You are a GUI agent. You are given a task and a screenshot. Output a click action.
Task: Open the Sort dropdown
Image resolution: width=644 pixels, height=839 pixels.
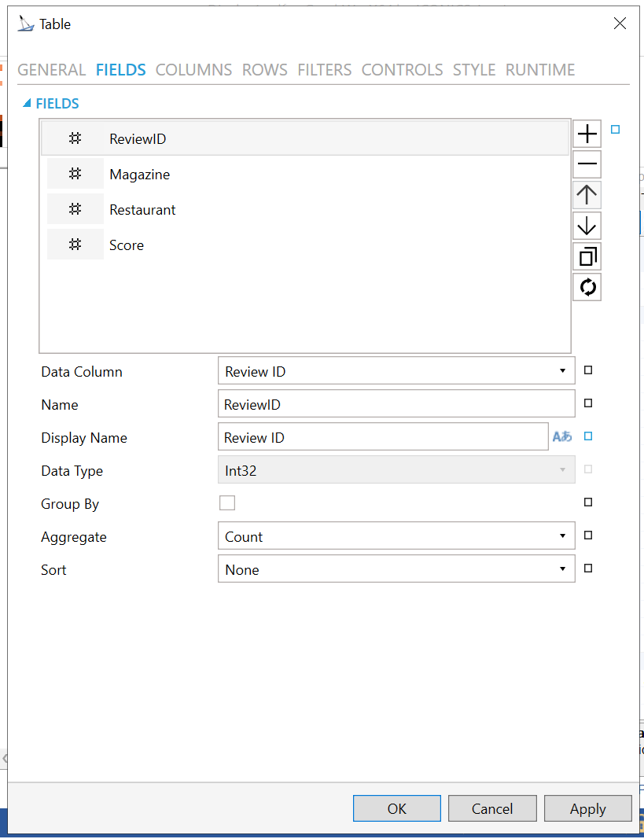(x=561, y=569)
